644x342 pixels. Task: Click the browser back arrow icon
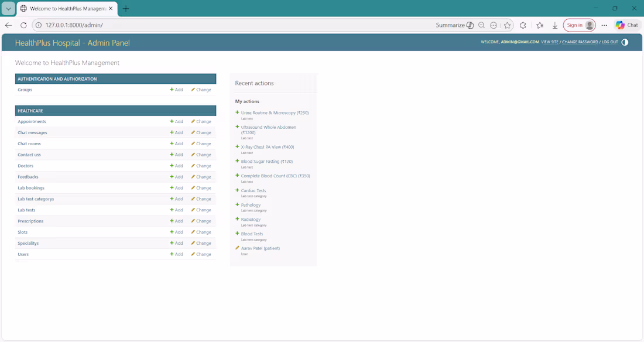(x=8, y=25)
